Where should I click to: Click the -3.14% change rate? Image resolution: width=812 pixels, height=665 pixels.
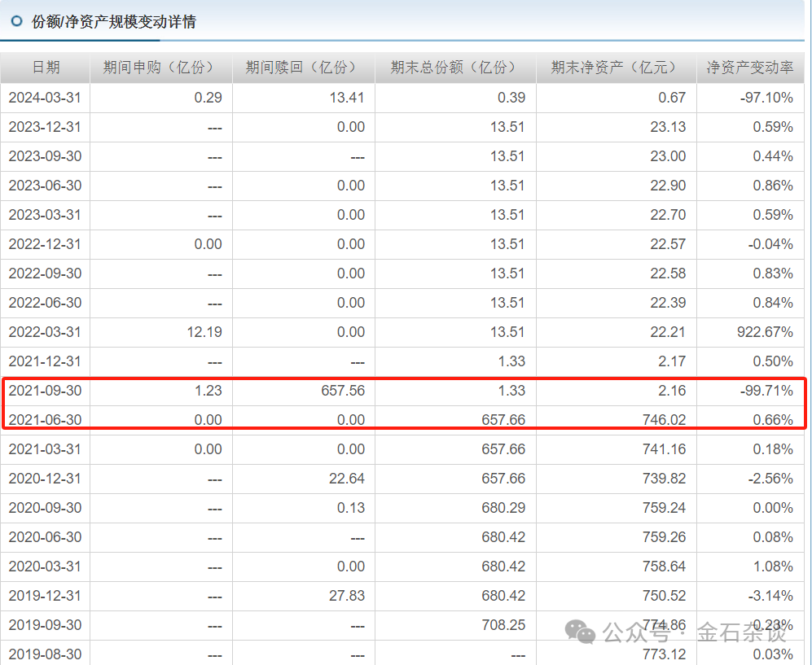770,596
